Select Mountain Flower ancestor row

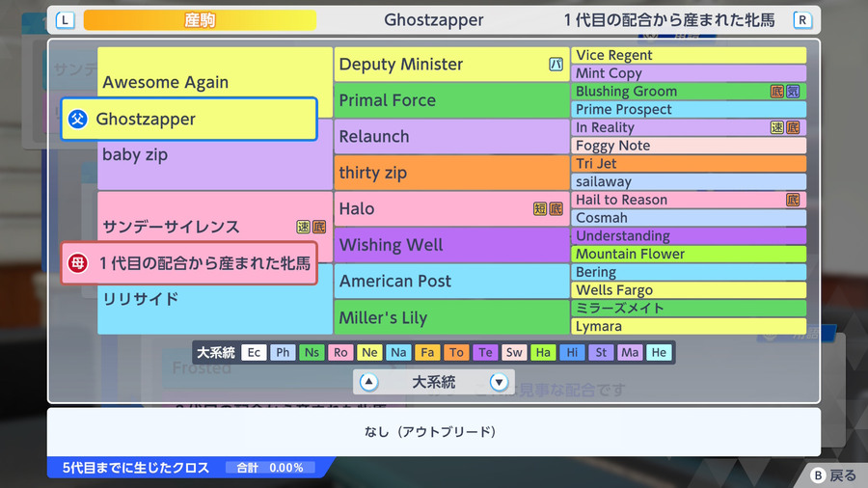689,254
